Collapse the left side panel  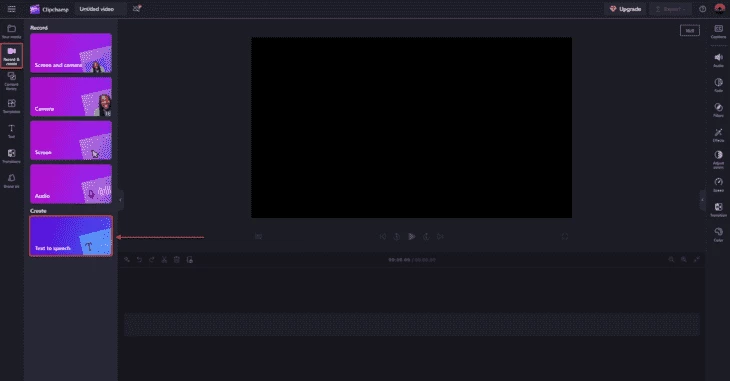(x=121, y=200)
